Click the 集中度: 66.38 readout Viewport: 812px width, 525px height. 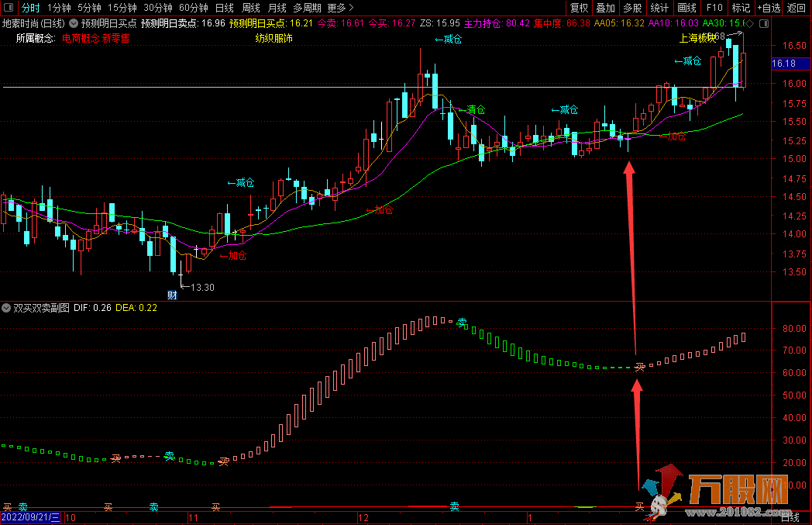point(562,23)
